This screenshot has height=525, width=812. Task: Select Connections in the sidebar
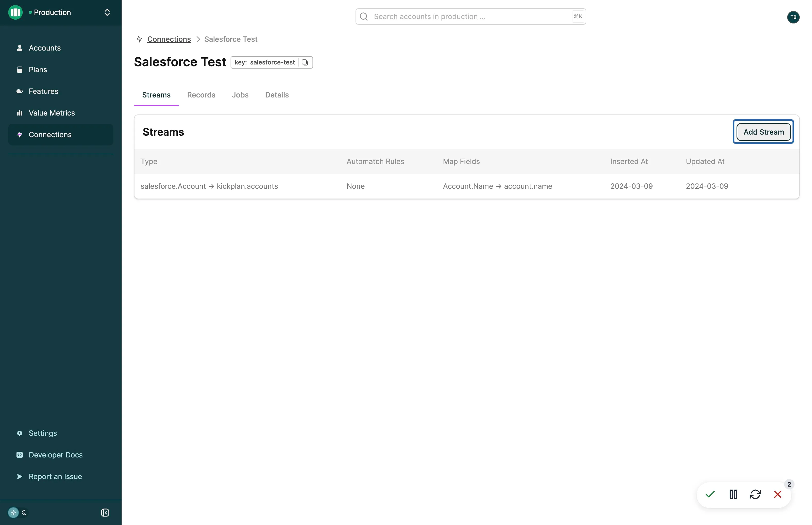(61, 135)
